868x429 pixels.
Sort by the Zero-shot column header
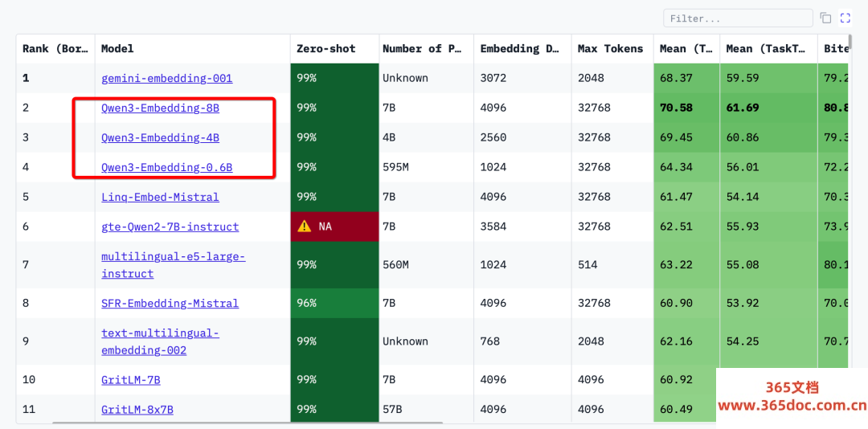(325, 49)
